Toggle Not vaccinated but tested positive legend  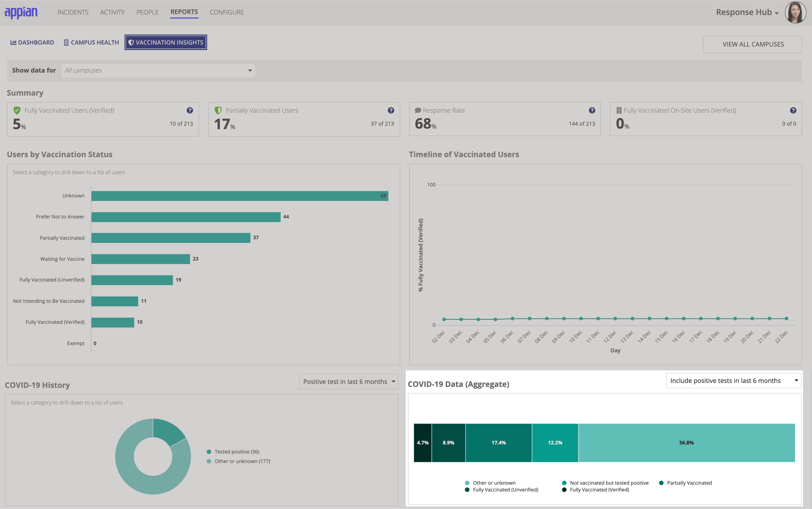click(605, 483)
